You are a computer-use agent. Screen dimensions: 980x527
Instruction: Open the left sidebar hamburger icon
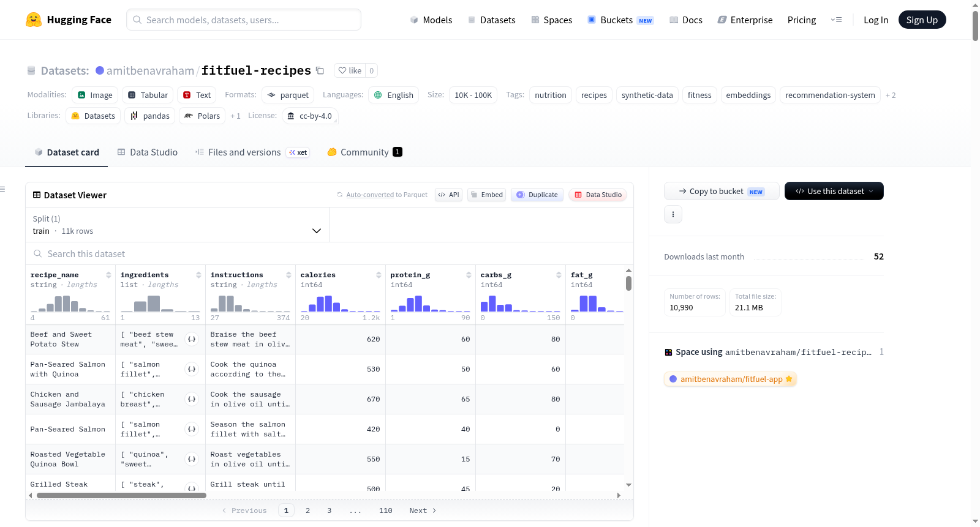point(2,189)
